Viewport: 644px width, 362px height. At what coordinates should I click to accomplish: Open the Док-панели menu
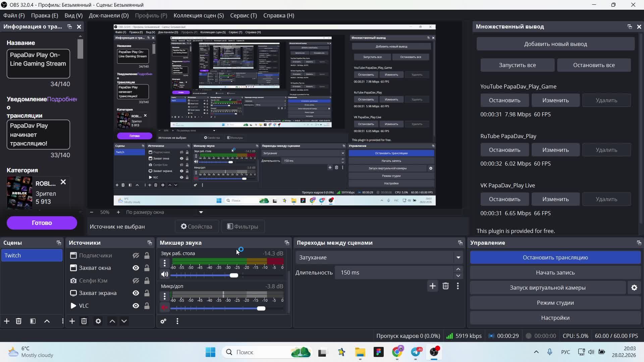click(x=108, y=15)
